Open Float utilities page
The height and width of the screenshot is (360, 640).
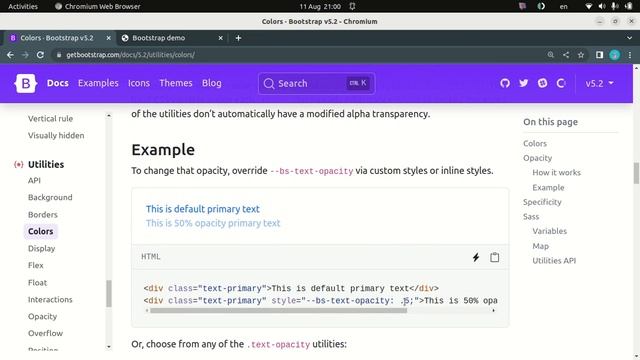coord(37,282)
